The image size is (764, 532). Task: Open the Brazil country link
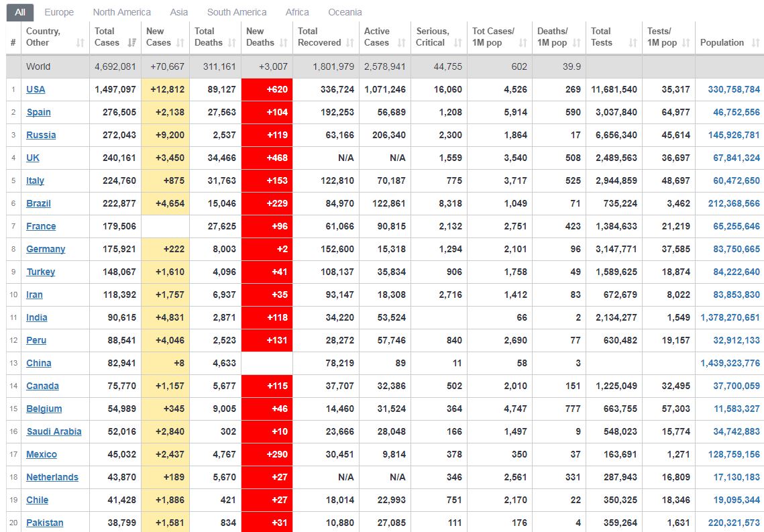38,204
